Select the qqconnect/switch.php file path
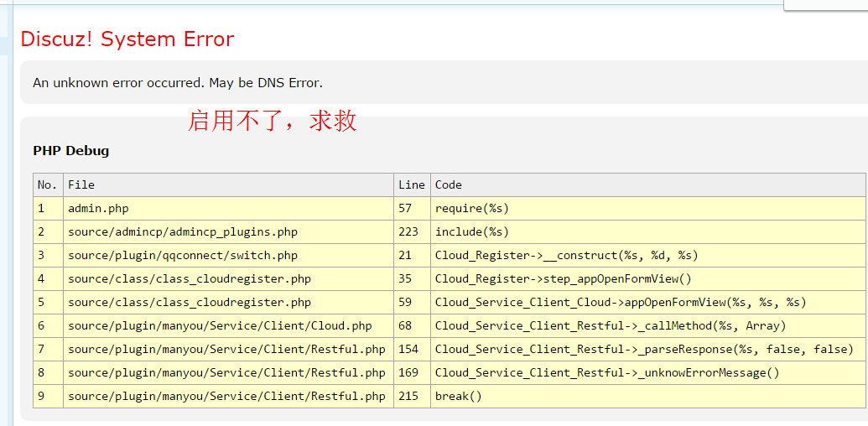This screenshot has height=426, width=868. coord(183,255)
